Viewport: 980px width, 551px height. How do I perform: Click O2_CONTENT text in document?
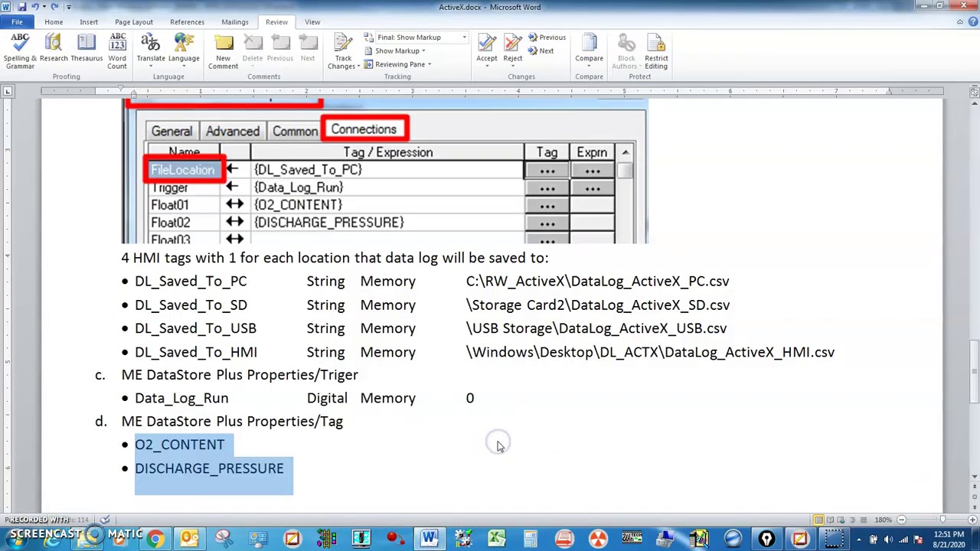pyautogui.click(x=179, y=445)
